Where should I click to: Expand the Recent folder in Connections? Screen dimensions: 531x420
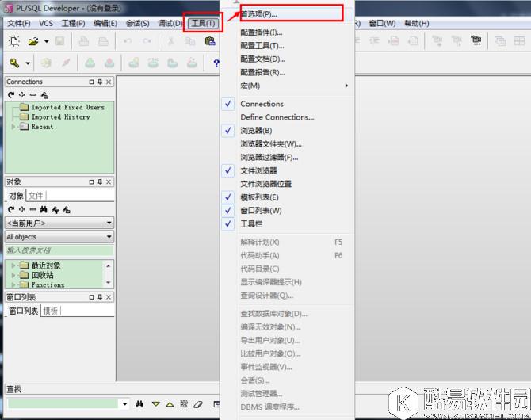point(13,127)
